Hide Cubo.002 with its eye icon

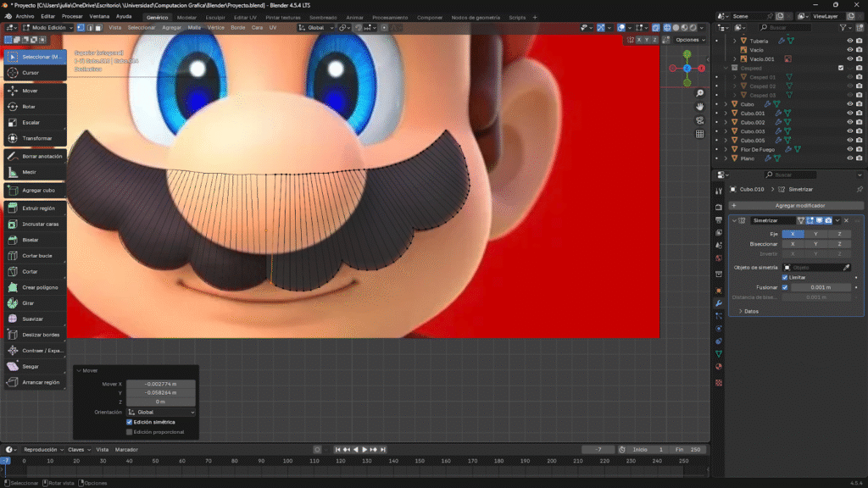pos(849,122)
